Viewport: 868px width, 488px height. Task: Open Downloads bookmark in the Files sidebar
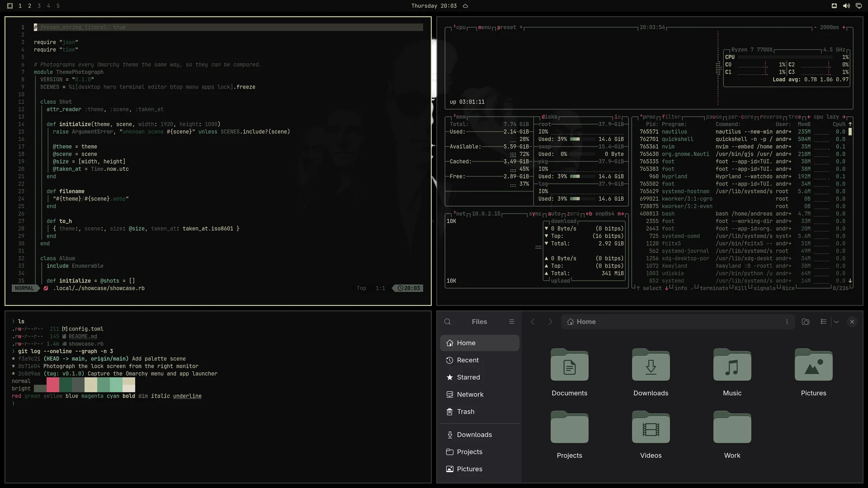480,435
